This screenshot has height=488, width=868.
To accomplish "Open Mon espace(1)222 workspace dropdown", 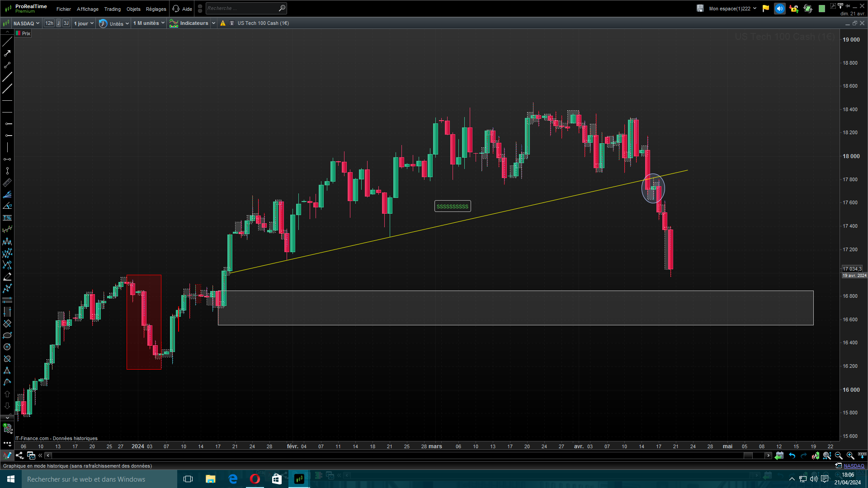I will (x=732, y=9).
